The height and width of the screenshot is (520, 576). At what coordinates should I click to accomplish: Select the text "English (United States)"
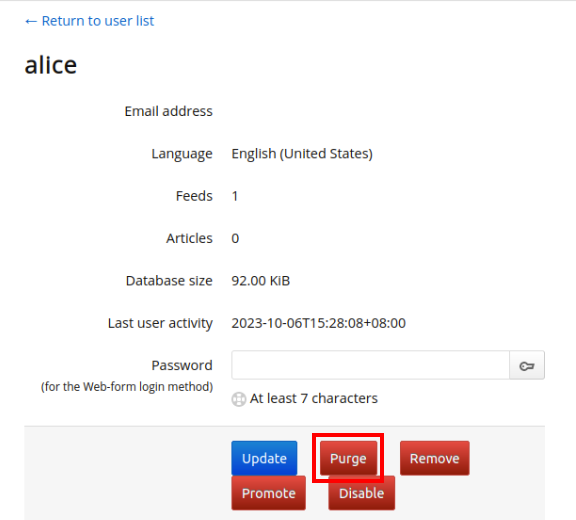(302, 154)
